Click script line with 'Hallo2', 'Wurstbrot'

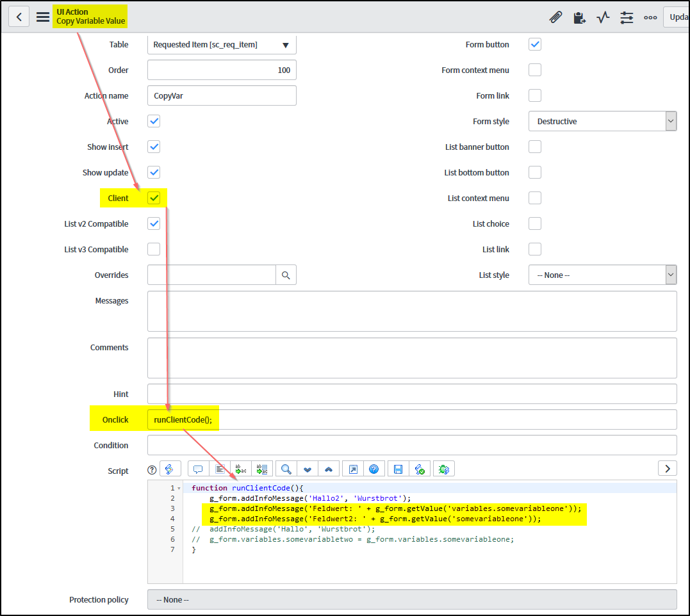pos(310,498)
